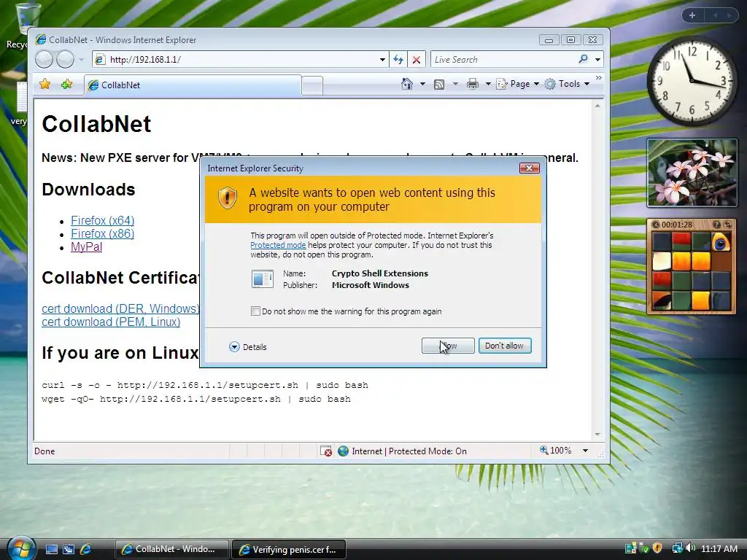Click Show Desktop quick launch icon
The height and width of the screenshot is (560, 747).
click(52, 549)
